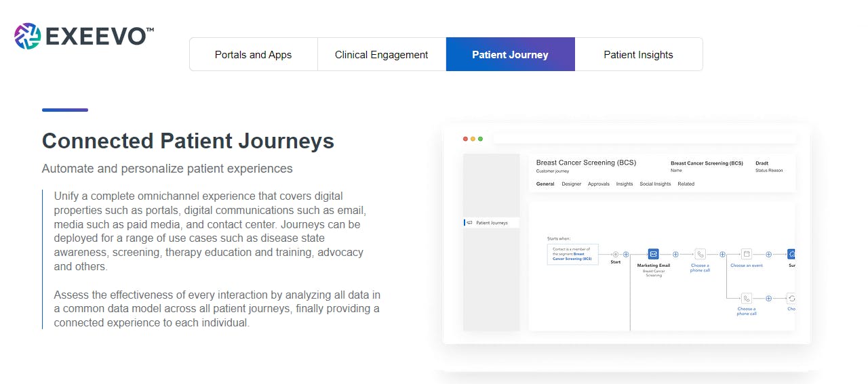Open the Clinical Engagement tab
Viewport: 868px width, 384px height.
(381, 55)
